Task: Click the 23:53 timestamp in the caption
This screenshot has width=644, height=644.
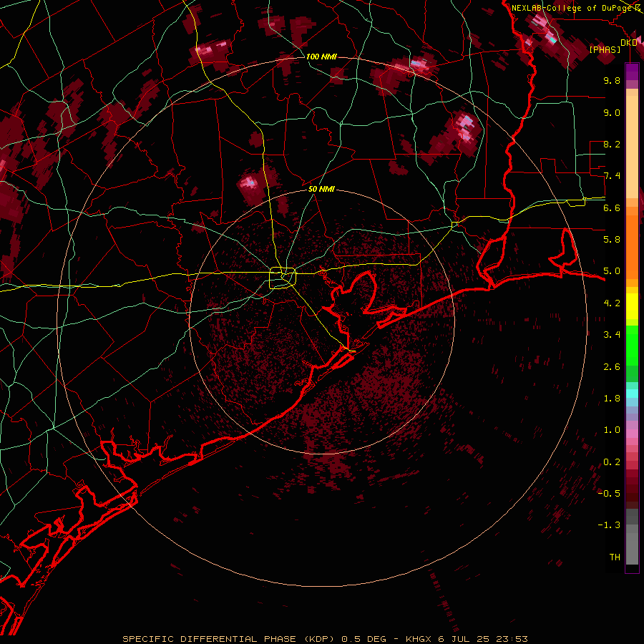Action: [513, 639]
